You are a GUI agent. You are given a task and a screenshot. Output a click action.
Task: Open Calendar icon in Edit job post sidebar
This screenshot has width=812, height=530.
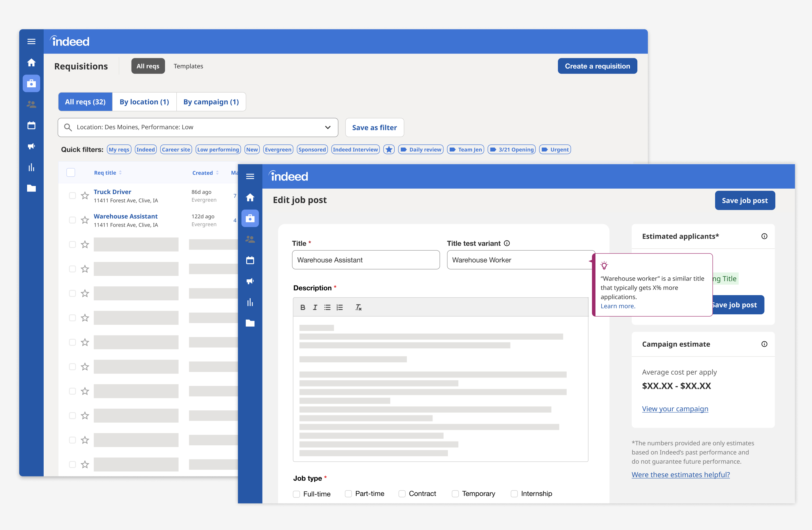click(x=250, y=260)
